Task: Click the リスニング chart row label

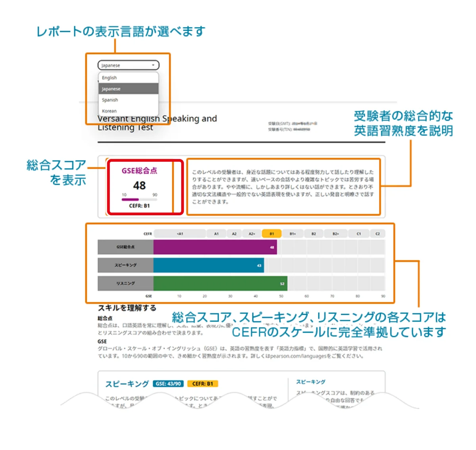Action: pyautogui.click(x=125, y=283)
